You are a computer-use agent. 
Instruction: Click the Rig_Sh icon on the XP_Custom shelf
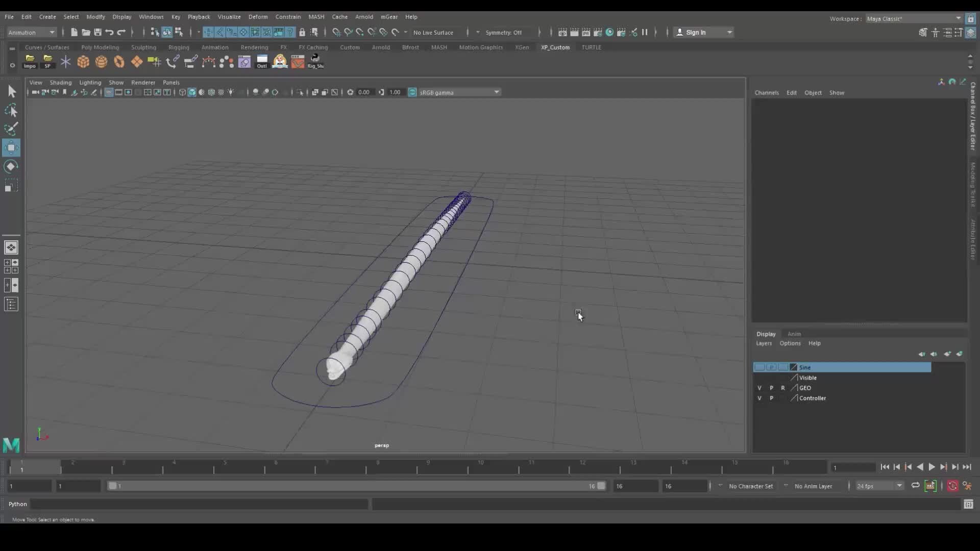click(315, 61)
